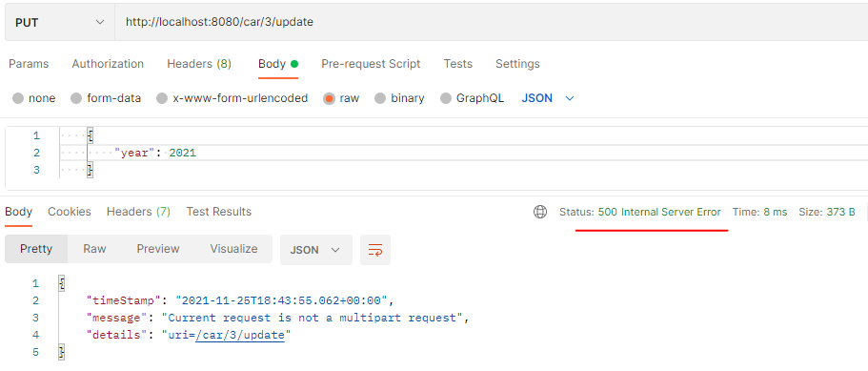Open the PUT method dropdown
The height and width of the screenshot is (371, 868).
coord(60,22)
